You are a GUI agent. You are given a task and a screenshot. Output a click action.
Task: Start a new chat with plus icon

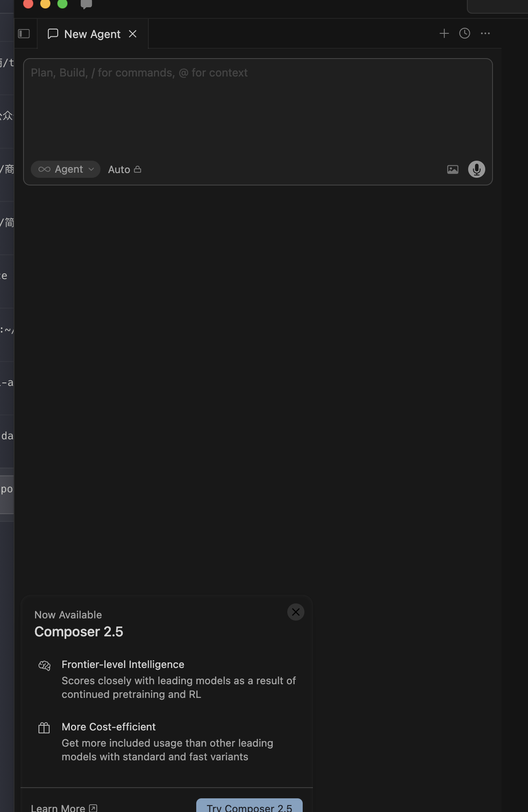(x=444, y=33)
